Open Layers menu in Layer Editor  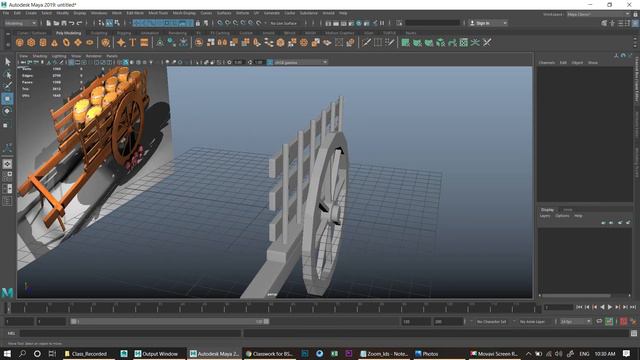coord(545,216)
